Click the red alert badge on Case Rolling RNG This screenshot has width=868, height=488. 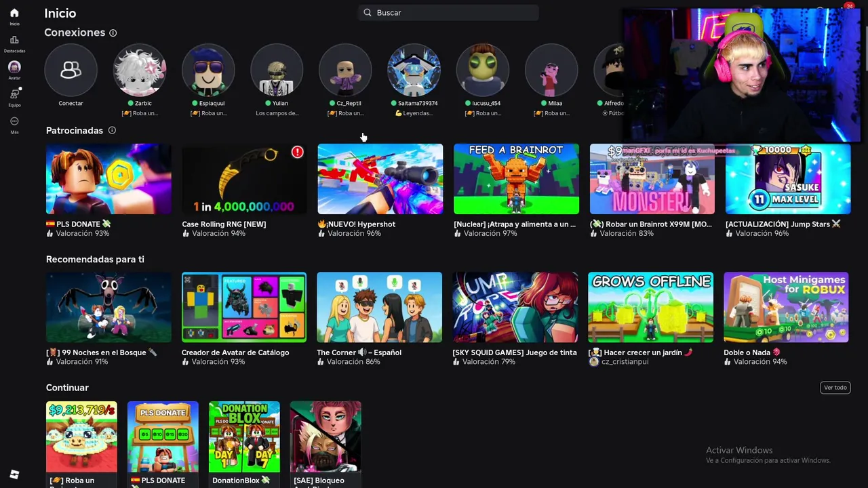297,152
